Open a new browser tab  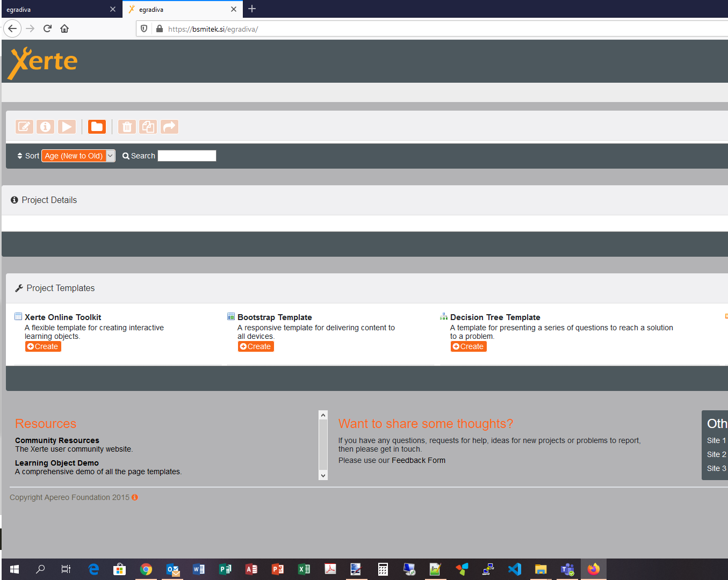[252, 9]
